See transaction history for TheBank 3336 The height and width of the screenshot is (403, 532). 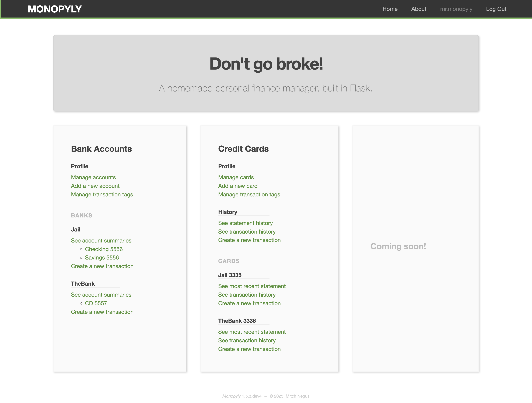(x=247, y=341)
